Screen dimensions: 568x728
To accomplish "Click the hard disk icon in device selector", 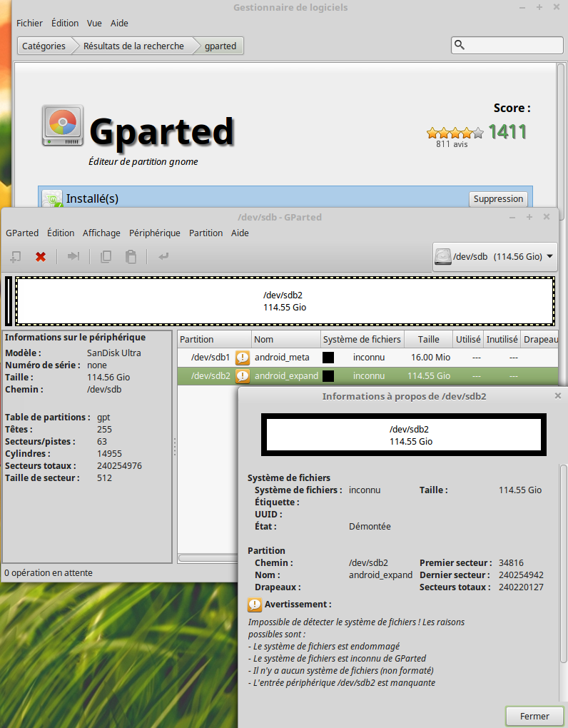I will (442, 256).
